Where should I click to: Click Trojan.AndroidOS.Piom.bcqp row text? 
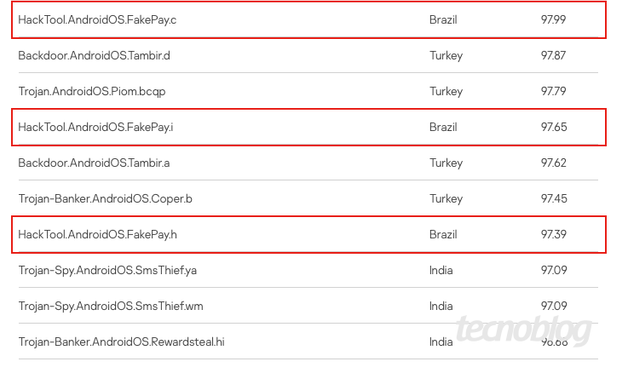(x=92, y=91)
